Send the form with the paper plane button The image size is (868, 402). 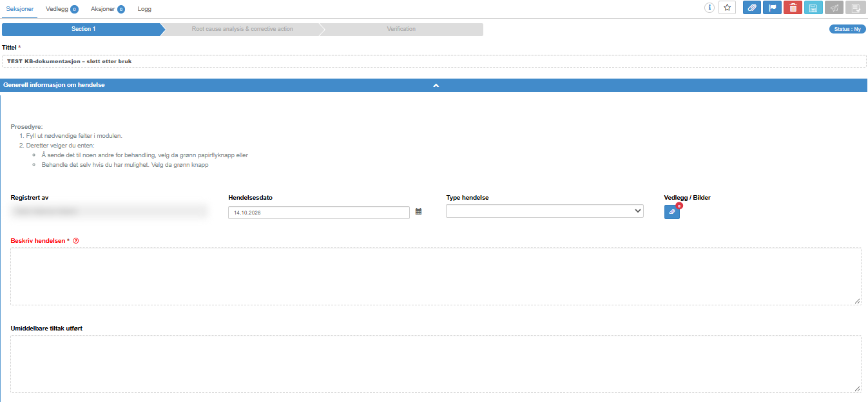click(x=834, y=8)
